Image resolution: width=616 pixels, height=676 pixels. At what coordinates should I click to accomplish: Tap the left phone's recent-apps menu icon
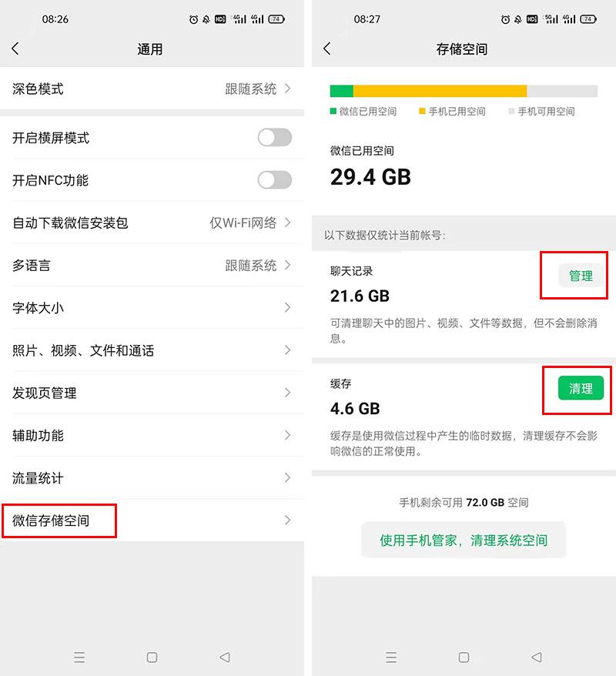(79, 658)
